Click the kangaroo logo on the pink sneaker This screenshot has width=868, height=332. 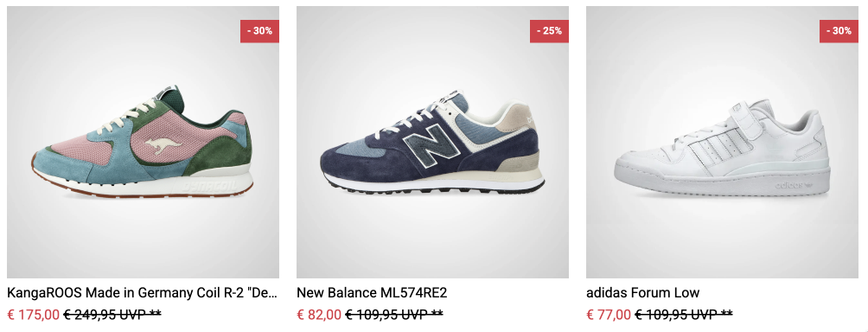point(163,145)
